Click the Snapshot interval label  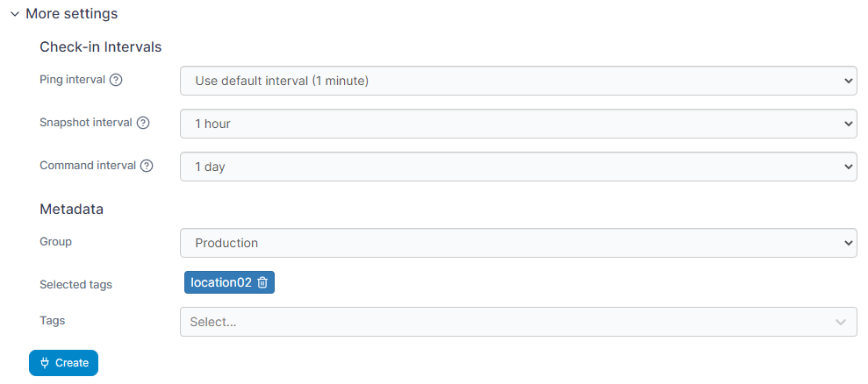click(x=86, y=123)
